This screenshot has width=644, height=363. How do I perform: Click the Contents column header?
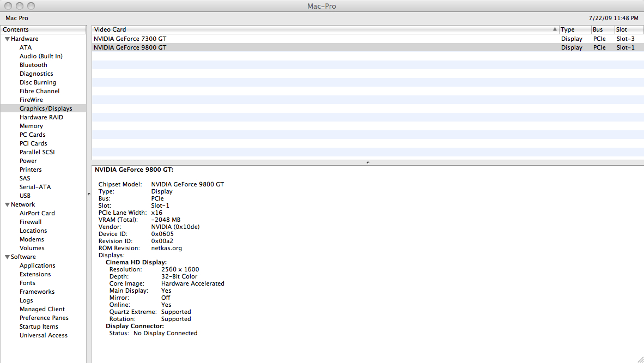(x=43, y=29)
